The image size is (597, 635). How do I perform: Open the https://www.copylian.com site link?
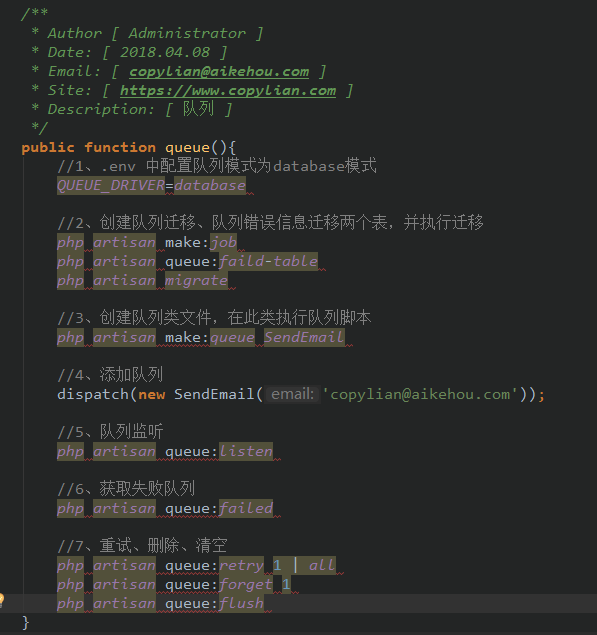[x=228, y=91]
